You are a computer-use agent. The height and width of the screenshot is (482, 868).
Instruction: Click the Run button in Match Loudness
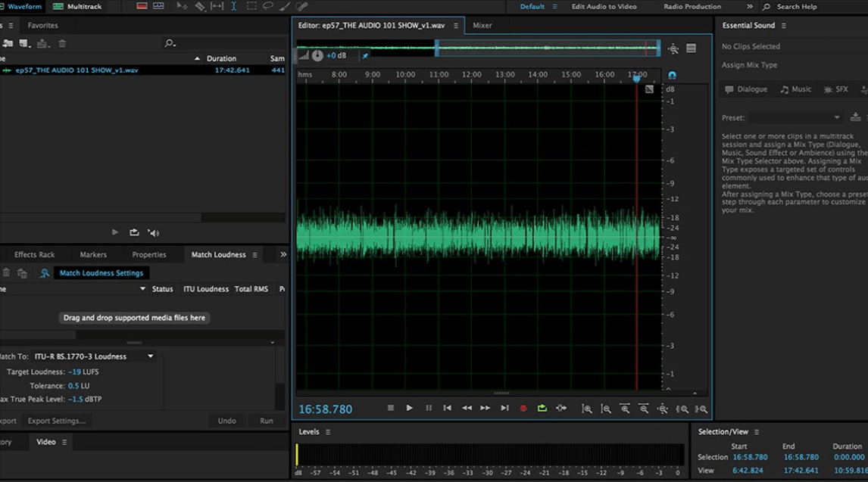[267, 421]
